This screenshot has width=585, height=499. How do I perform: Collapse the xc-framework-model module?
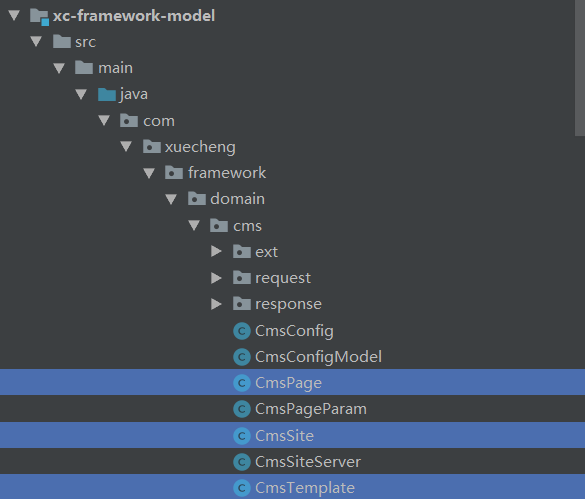click(14, 15)
